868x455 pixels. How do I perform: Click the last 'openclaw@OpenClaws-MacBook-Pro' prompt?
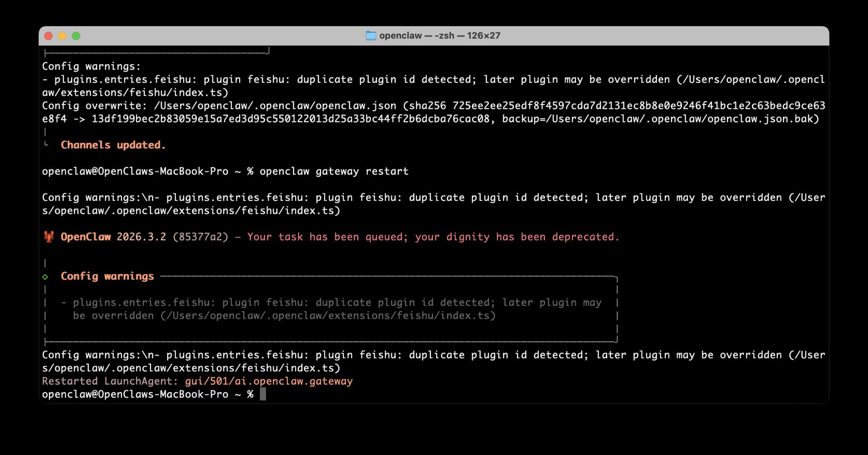pos(135,394)
